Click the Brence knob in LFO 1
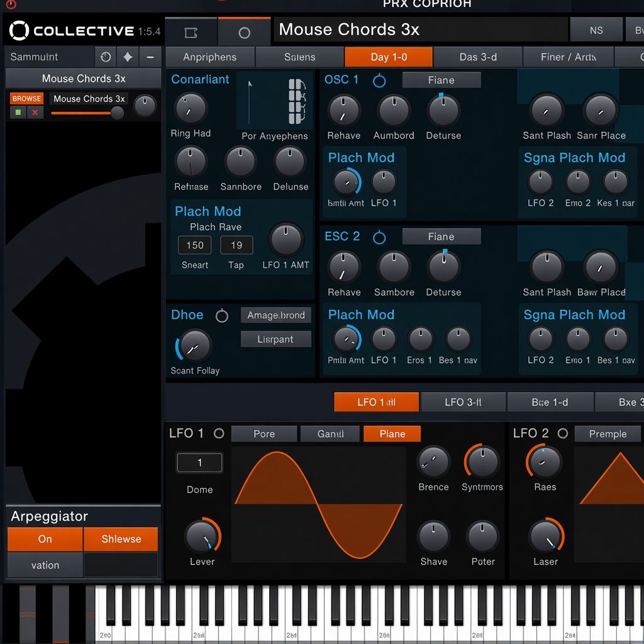 [x=433, y=462]
